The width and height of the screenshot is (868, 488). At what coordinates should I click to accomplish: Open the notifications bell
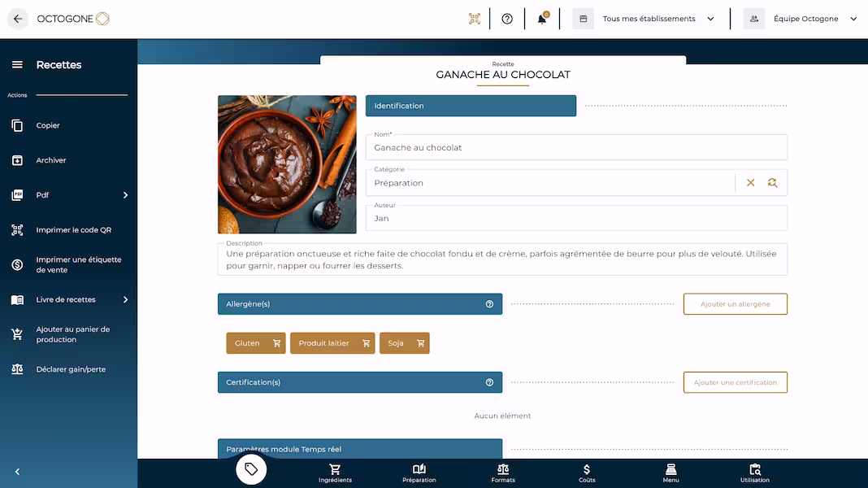pyautogui.click(x=541, y=18)
